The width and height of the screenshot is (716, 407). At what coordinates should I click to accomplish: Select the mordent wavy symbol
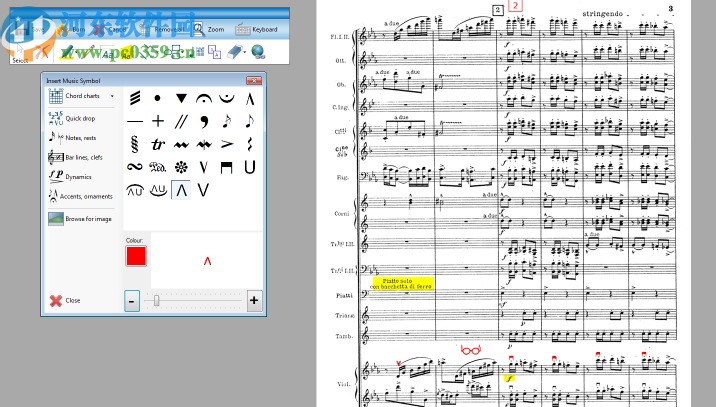click(181, 144)
